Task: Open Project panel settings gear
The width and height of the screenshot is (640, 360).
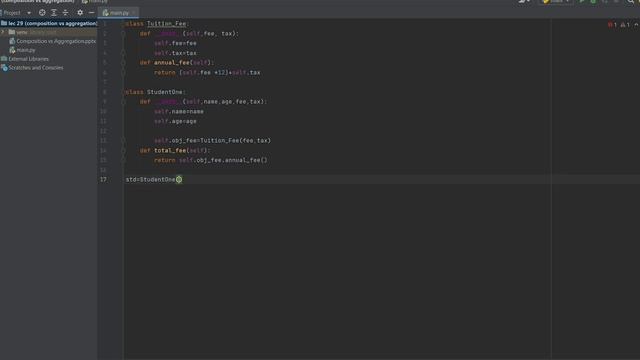Action: (80, 13)
